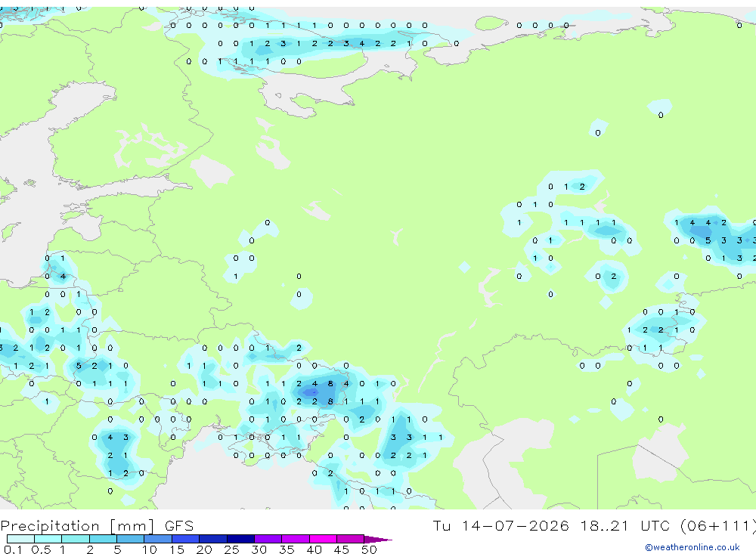
Task: Pick the 10–15 mm legend color
Action: 158,539
